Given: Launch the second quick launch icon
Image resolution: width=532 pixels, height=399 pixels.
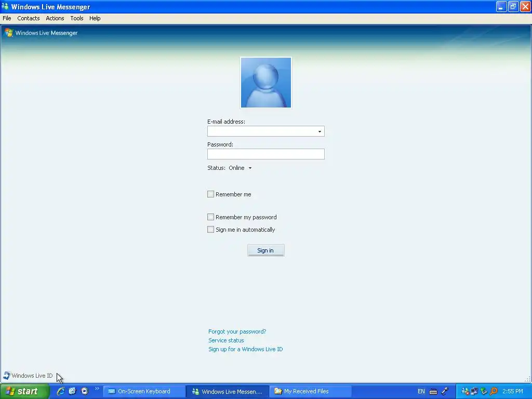Looking at the screenshot, I should (72, 391).
